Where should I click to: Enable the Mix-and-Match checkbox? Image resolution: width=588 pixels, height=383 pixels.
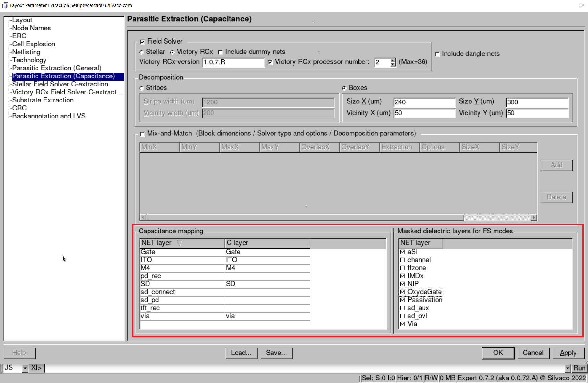[142, 134]
